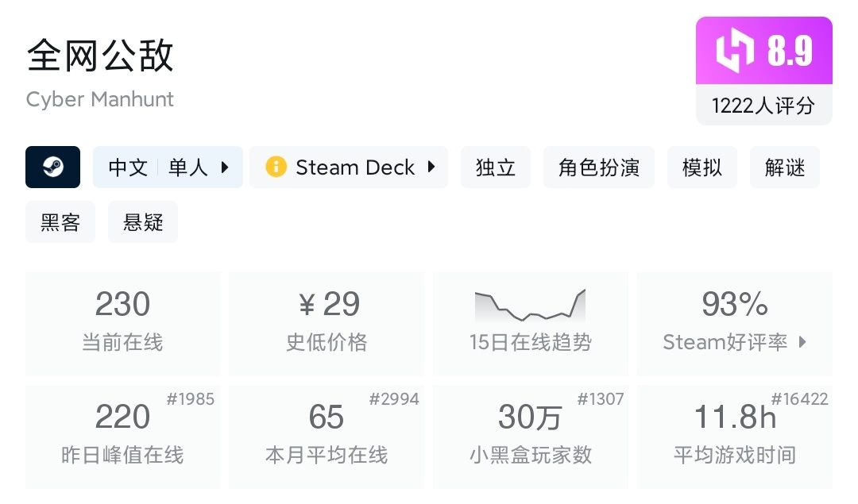Open the 本月平均在线 65 card

click(327, 436)
